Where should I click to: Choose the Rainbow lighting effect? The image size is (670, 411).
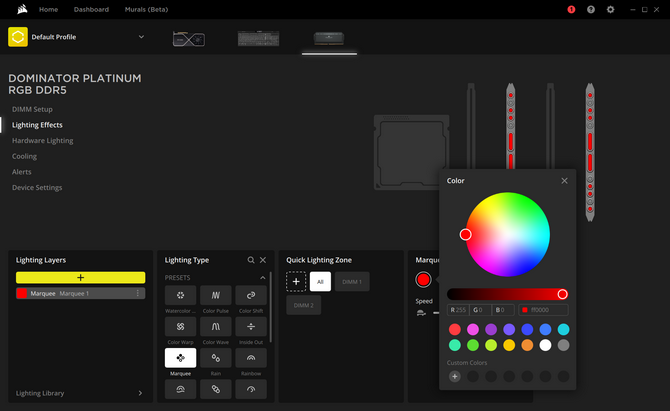pos(251,358)
